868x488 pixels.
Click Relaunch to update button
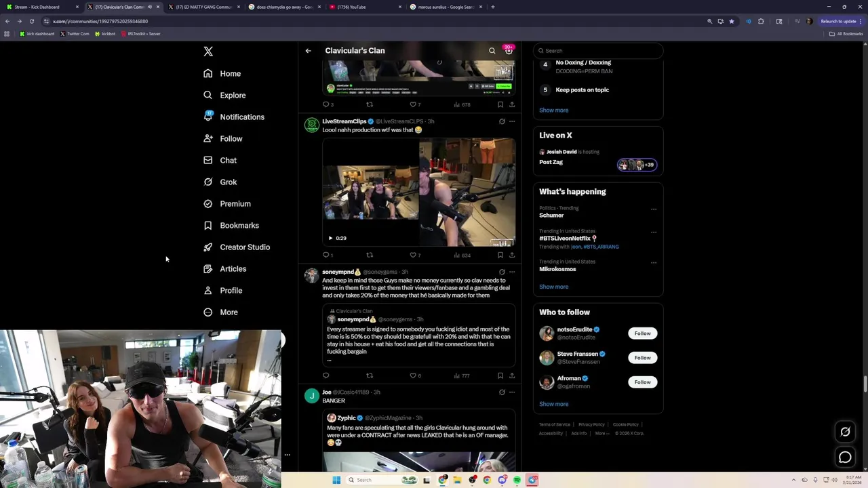(x=842, y=21)
